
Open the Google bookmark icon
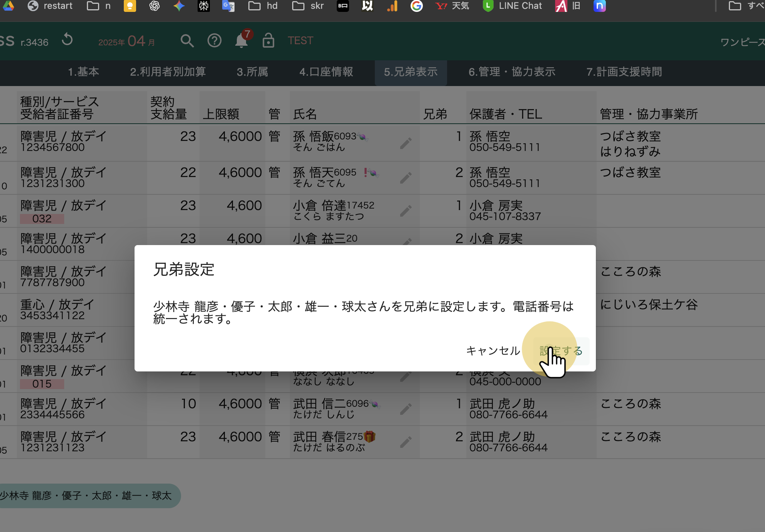pos(416,6)
